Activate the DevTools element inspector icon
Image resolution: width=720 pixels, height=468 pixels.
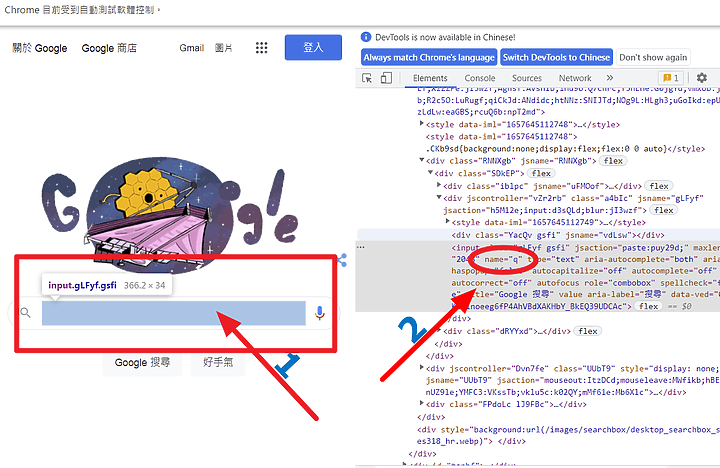tap(367, 78)
